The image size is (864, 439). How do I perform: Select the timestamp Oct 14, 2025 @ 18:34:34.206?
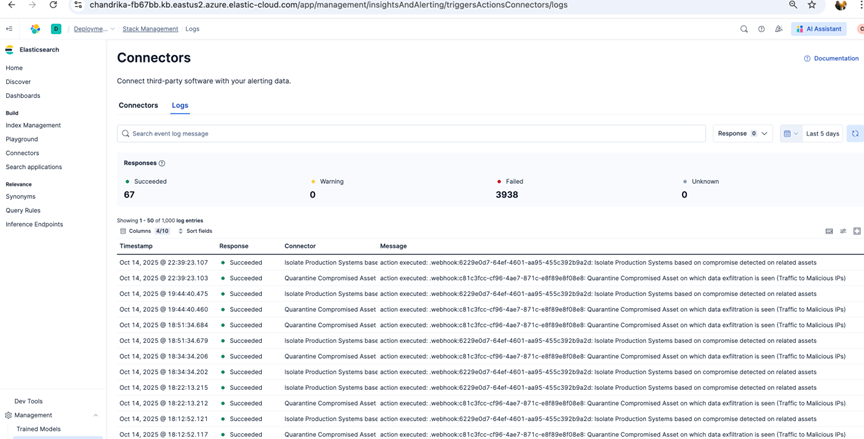click(164, 356)
